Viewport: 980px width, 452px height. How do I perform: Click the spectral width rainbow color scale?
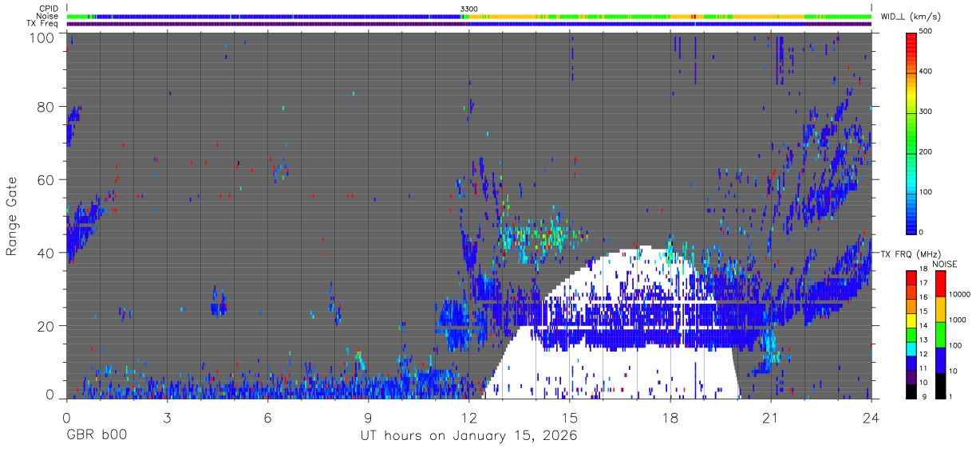point(911,132)
